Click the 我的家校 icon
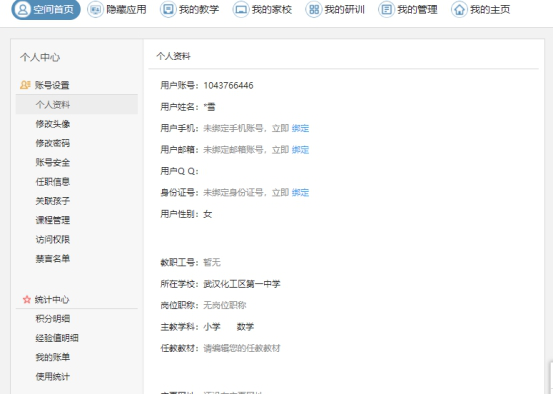554x395 pixels. point(241,10)
